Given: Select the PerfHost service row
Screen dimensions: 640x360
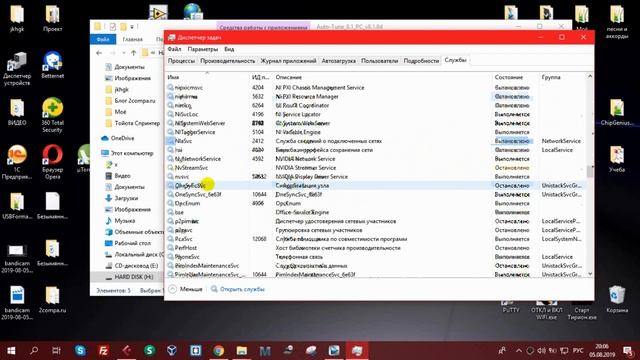Looking at the screenshot, I should pos(376,248).
